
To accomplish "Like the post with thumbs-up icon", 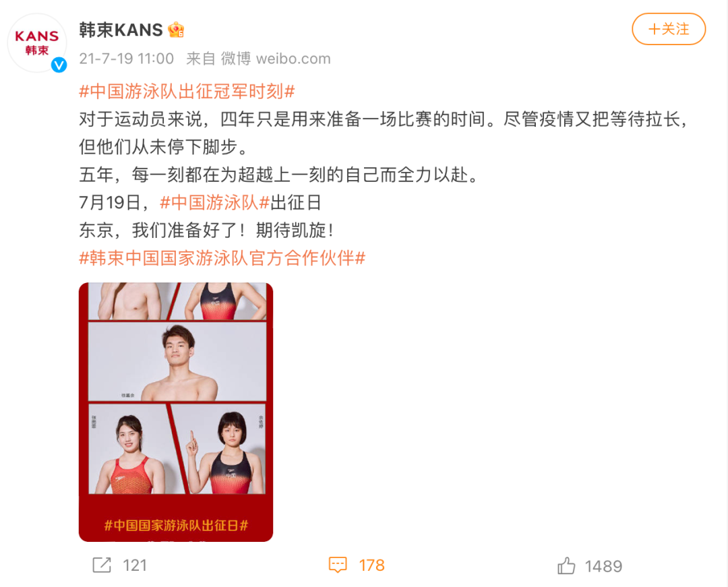I will [566, 565].
